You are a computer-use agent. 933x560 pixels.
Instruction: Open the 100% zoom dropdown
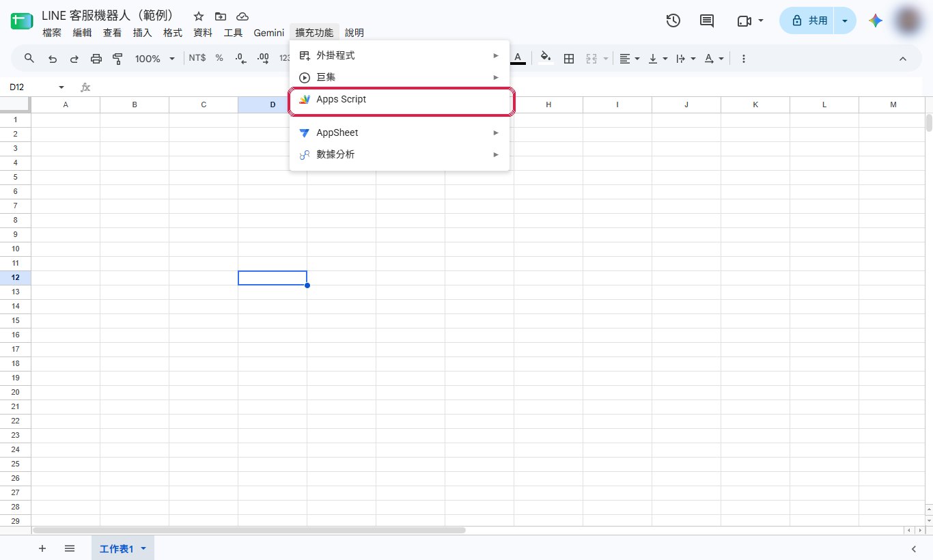[155, 59]
